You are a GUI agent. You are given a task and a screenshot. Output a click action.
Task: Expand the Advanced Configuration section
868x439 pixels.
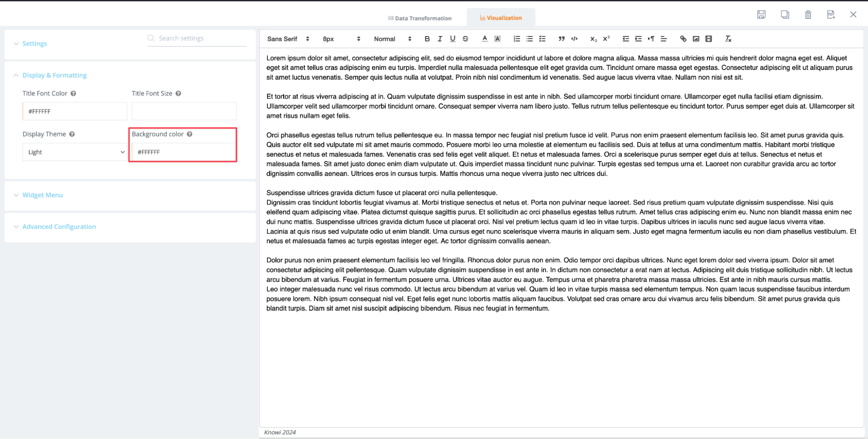click(x=59, y=227)
